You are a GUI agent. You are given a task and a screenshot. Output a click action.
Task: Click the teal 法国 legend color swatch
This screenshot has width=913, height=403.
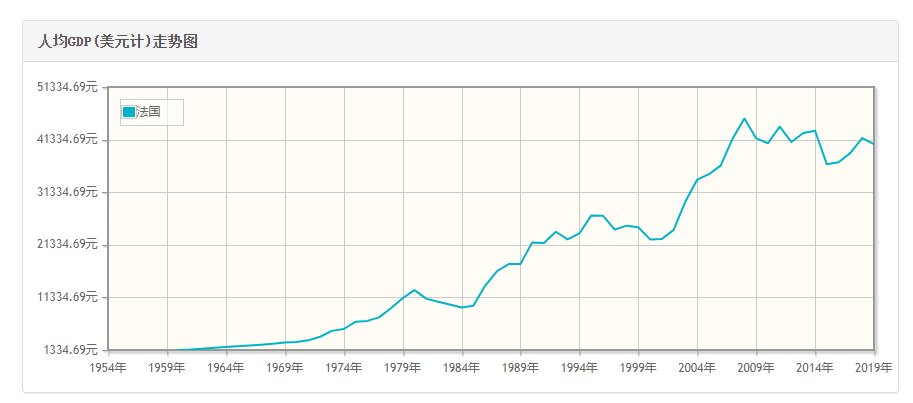(128, 111)
